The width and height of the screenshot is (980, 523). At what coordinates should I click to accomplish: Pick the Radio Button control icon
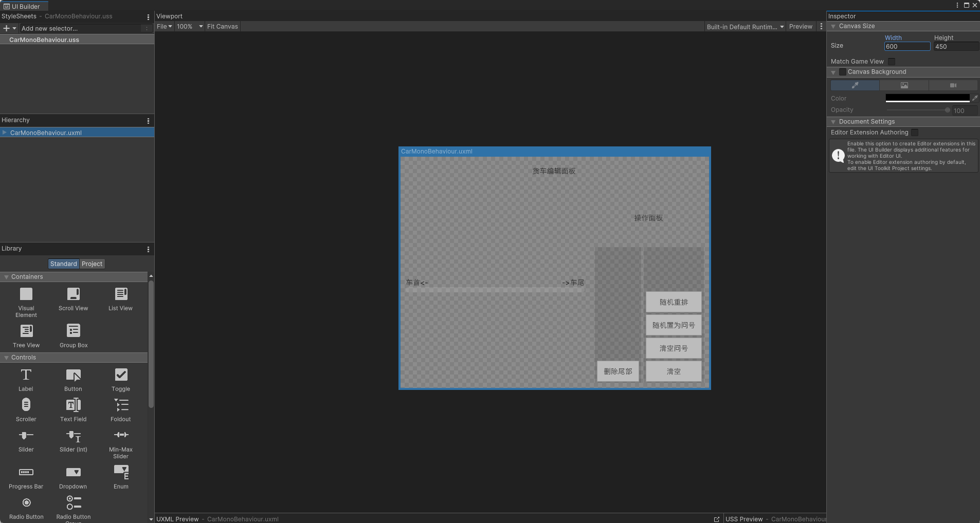click(x=26, y=502)
